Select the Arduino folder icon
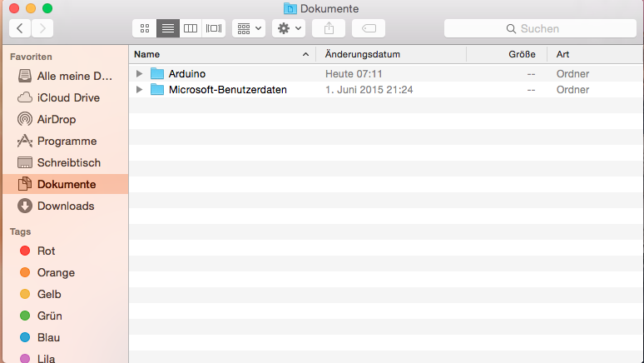Screen dimensions: 644x363 pyautogui.click(x=157, y=73)
